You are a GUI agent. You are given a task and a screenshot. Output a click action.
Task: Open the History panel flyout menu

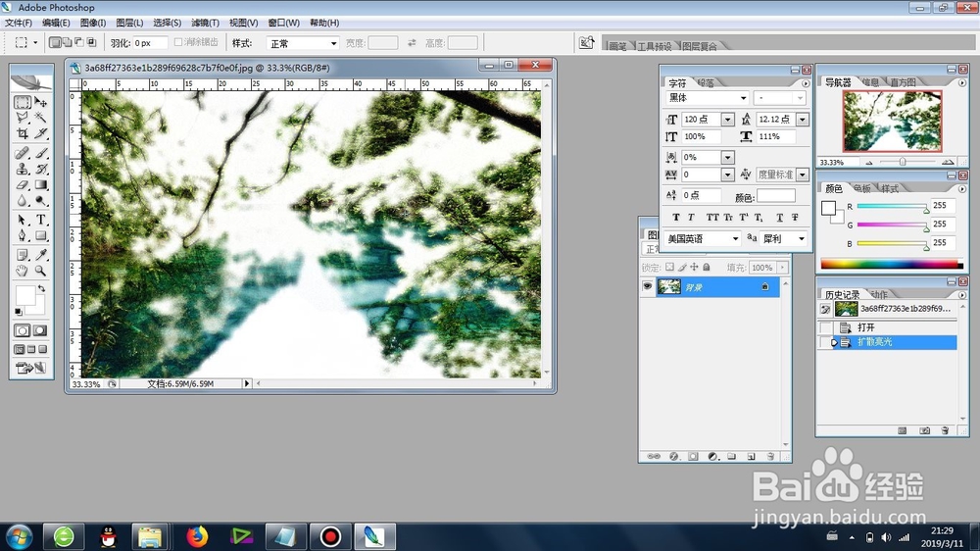click(962, 294)
